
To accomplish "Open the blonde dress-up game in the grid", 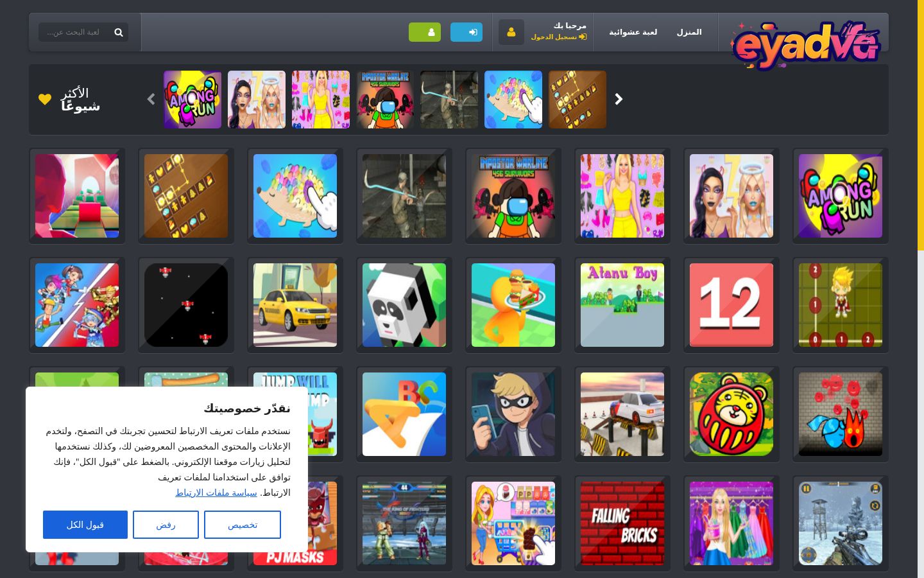I will (x=622, y=196).
